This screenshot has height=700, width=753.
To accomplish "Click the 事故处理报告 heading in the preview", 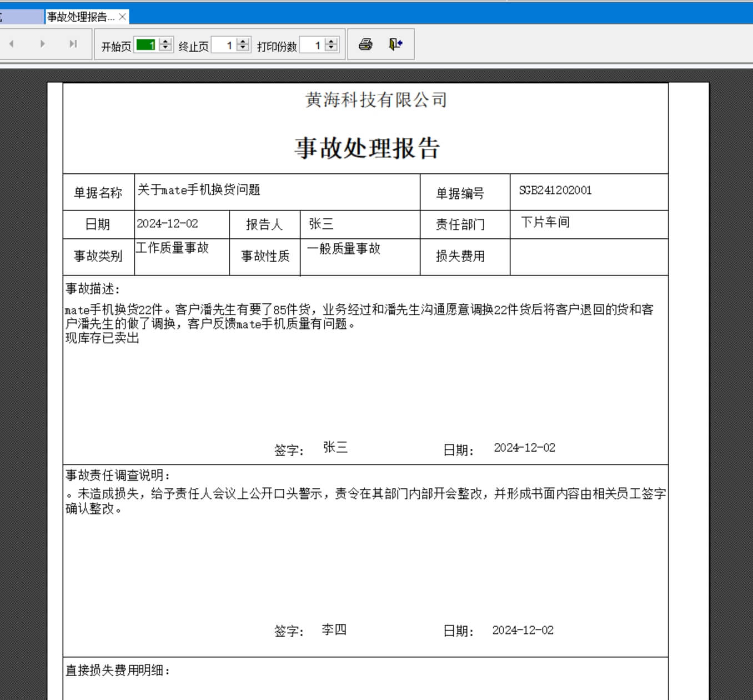I will [367, 148].
